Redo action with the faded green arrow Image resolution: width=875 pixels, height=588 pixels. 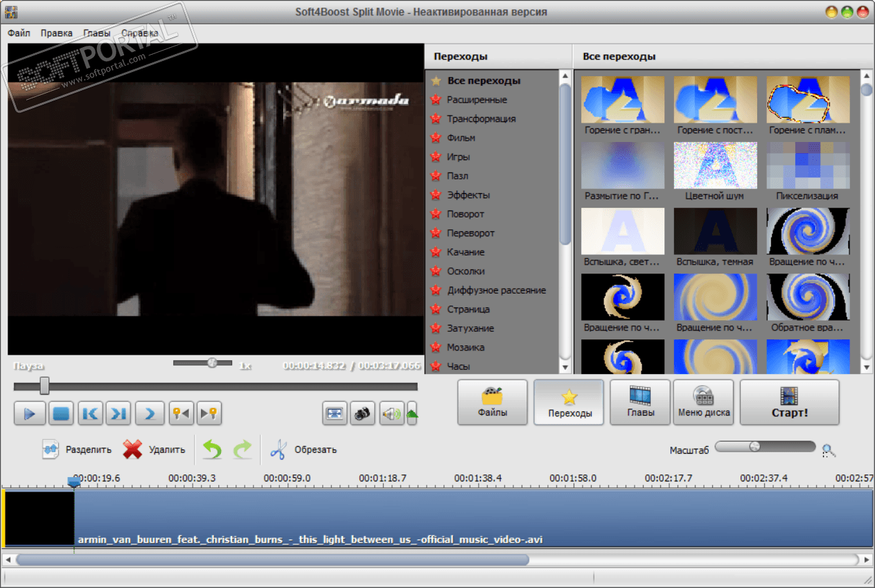coord(242,449)
